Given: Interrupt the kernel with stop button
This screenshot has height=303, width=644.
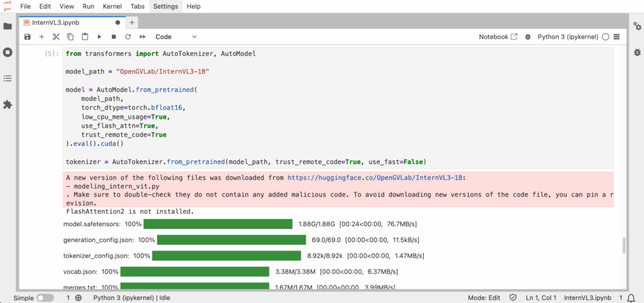Looking at the screenshot, I should 113,37.
